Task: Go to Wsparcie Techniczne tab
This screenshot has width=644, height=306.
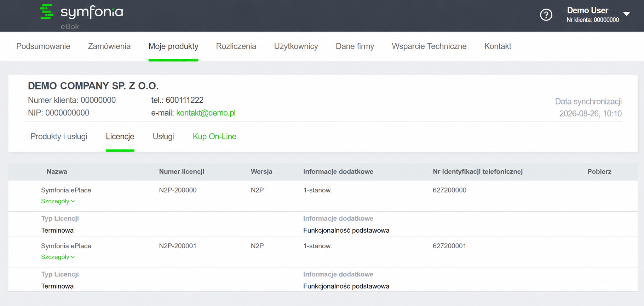Action: coord(429,46)
